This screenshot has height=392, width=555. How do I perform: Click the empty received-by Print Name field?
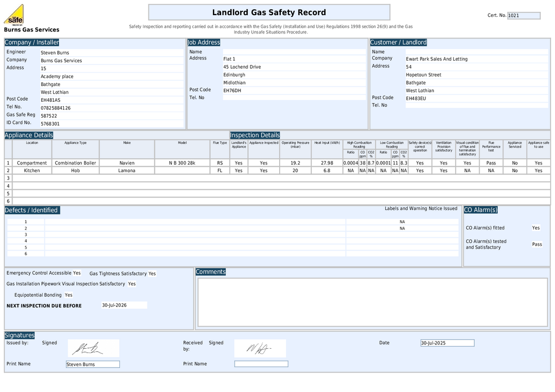point(261,364)
